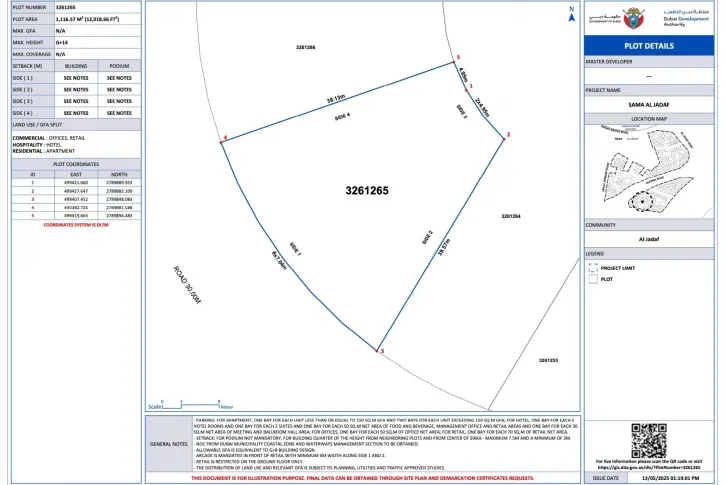The height and width of the screenshot is (485, 726).
Task: Click the BUILDING setback column header
Action: (76, 66)
